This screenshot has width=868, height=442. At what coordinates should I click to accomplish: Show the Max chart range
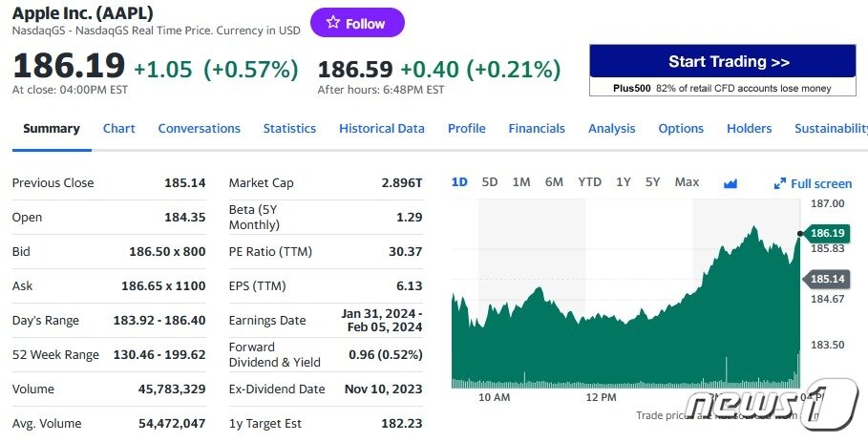[x=687, y=181]
